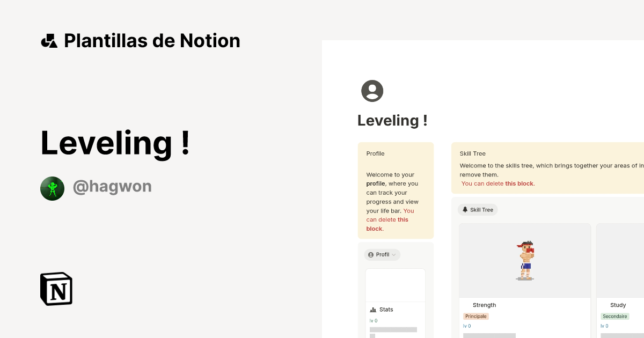Click the bar chart icon beside Stats
This screenshot has width=644, height=338.
tap(372, 309)
